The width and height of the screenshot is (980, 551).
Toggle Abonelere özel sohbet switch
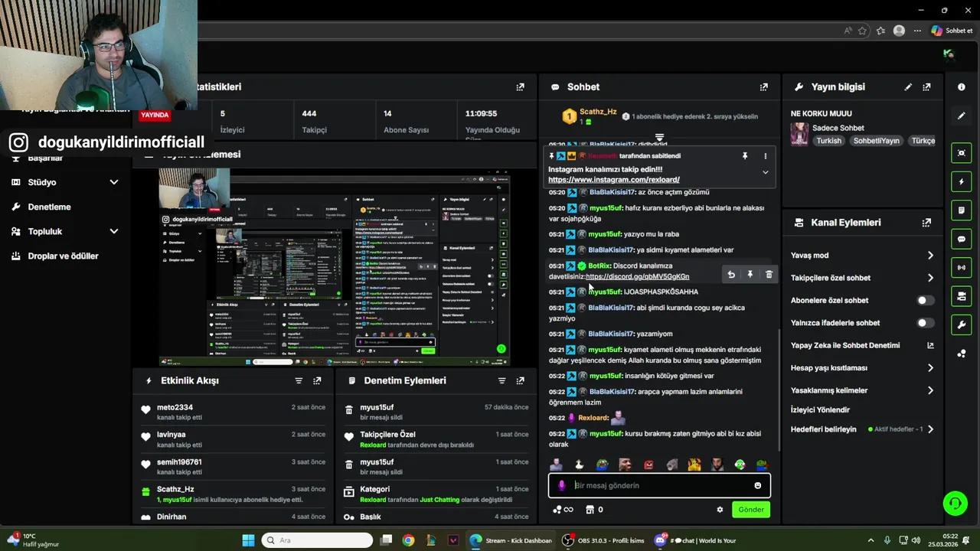926,301
